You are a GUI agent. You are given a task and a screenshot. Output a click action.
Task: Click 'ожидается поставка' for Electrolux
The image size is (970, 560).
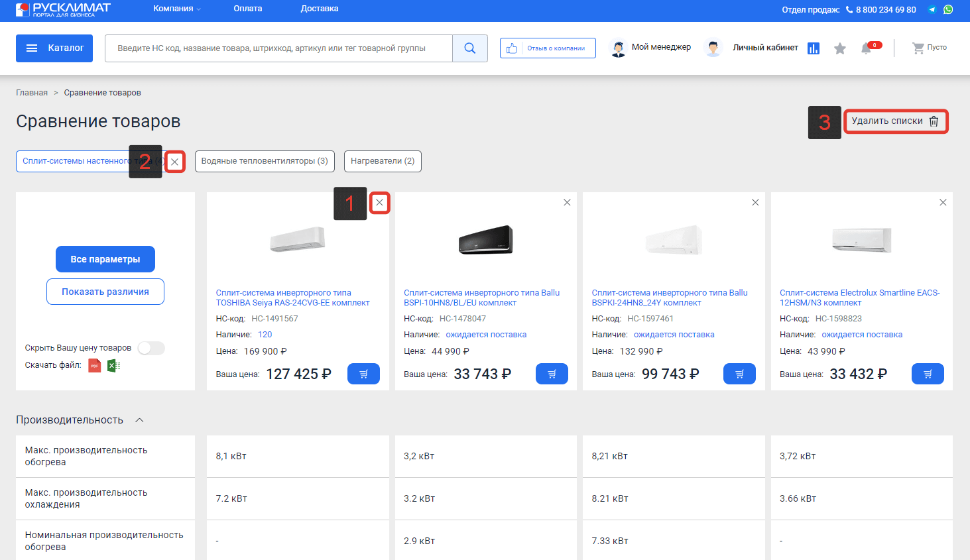[862, 335]
